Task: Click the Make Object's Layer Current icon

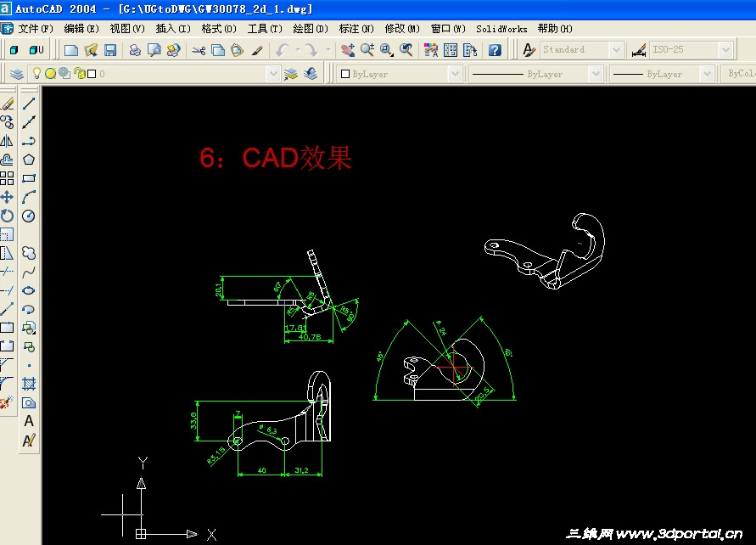Action: tap(291, 74)
